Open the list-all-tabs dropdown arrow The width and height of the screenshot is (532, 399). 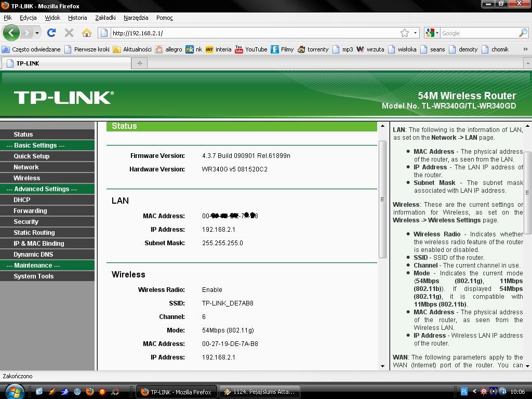tap(528, 63)
